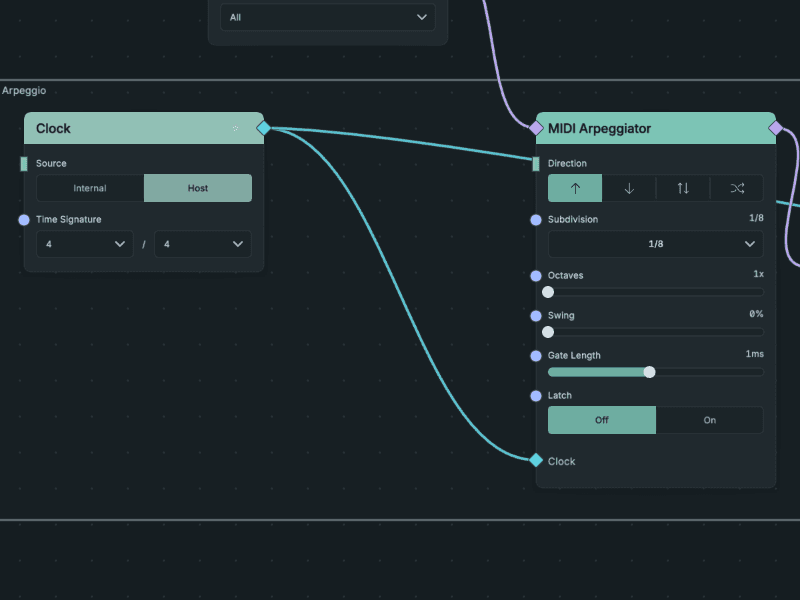Click the Subdivision modulation port
The height and width of the screenshot is (600, 800).
(536, 220)
